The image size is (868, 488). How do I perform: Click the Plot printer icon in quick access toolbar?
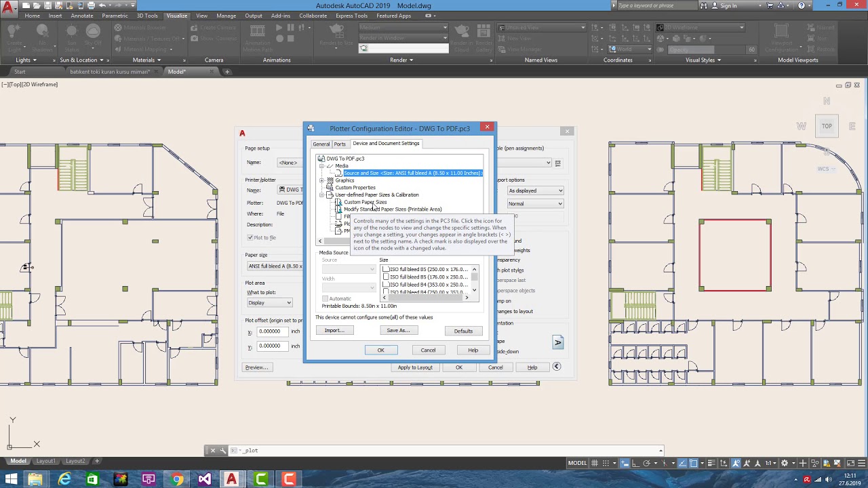(x=91, y=5)
